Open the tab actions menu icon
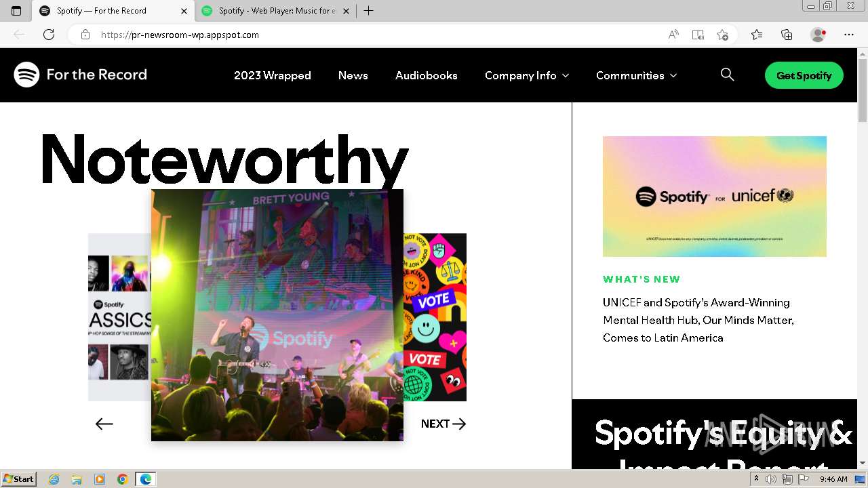Screen dimensions: 868x488 pyautogui.click(x=16, y=11)
